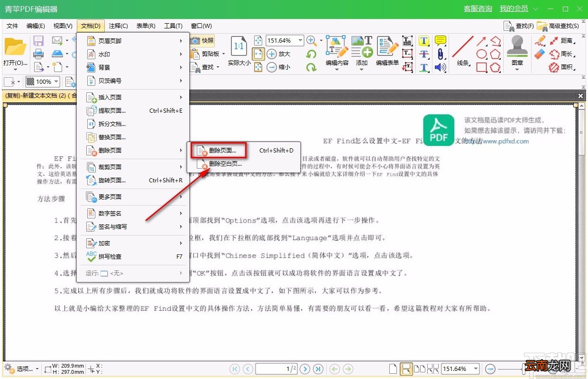Go to the last page in status bar

pyautogui.click(x=318, y=369)
